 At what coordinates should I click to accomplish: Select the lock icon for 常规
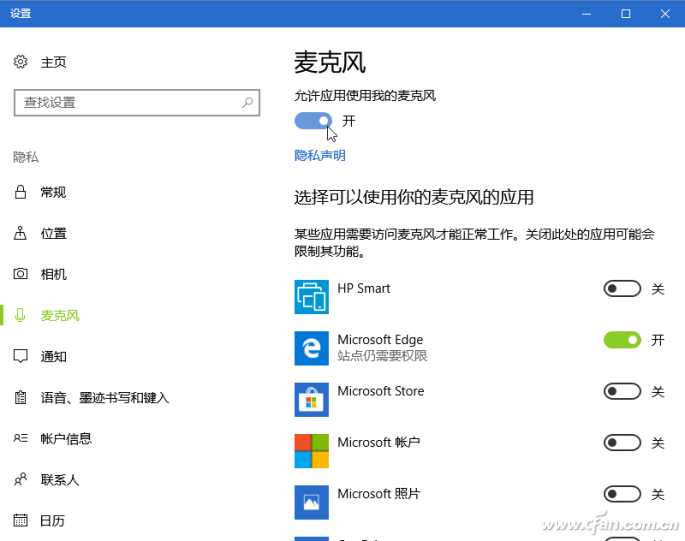(20, 192)
